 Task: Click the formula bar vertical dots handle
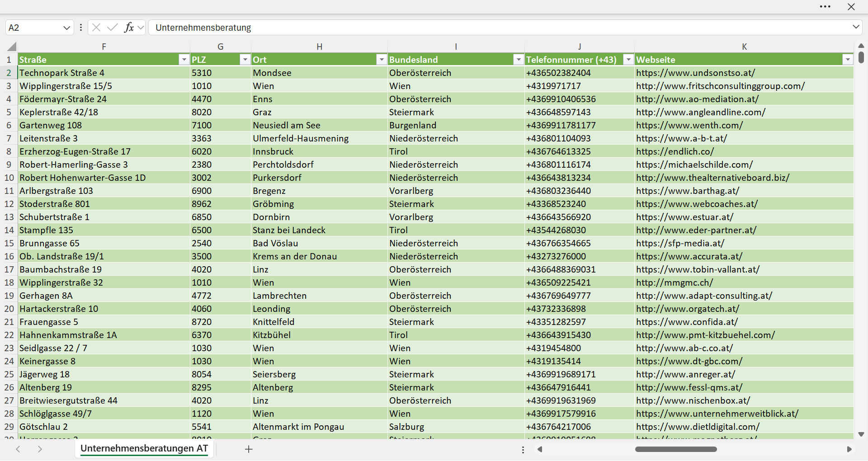(x=81, y=28)
